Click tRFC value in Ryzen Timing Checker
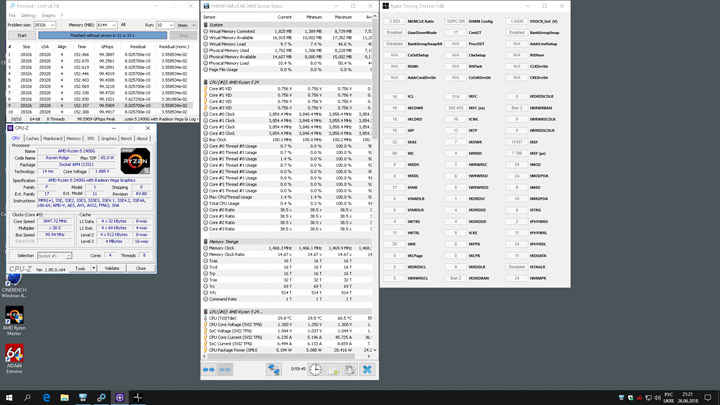 pos(455,96)
